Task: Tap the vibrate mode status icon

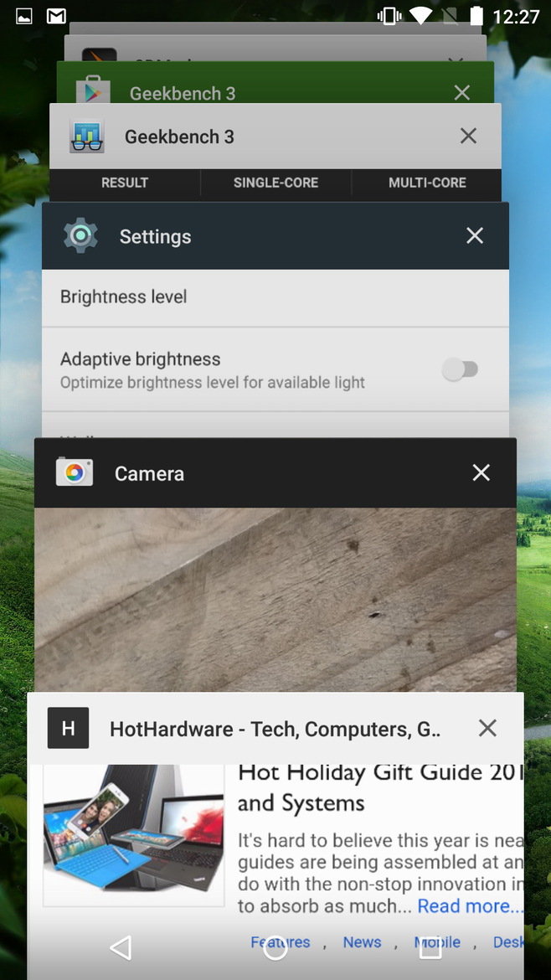Action: [x=389, y=16]
